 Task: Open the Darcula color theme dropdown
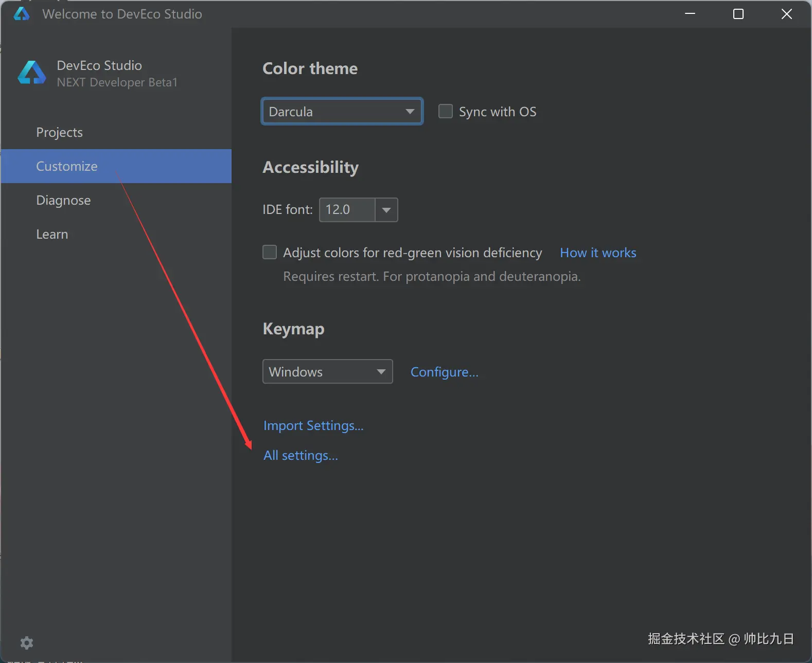coord(342,112)
